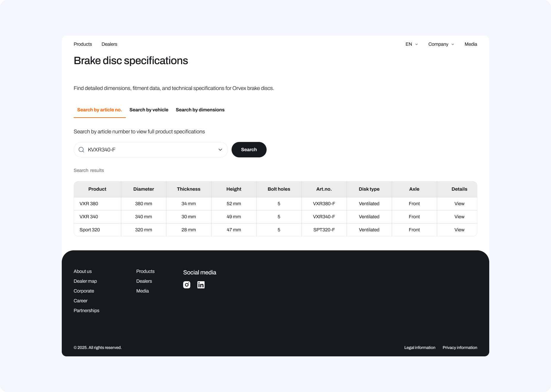
Task: Click the Height column header
Action: pyautogui.click(x=234, y=189)
